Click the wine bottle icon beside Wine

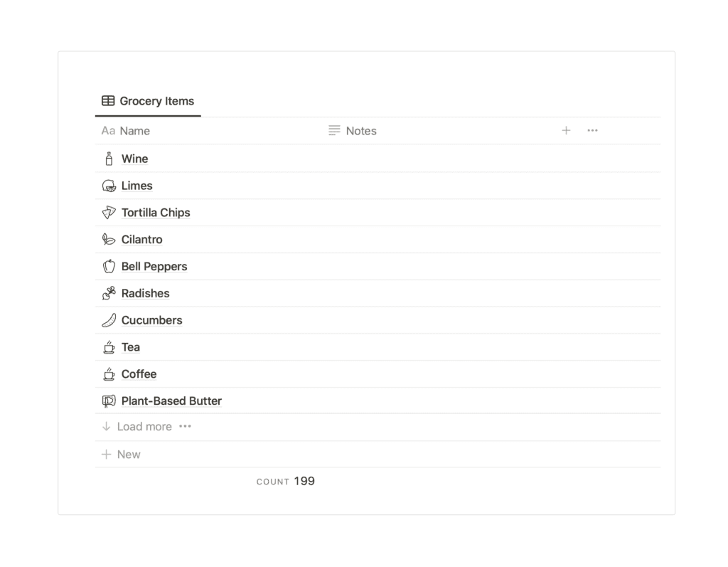tap(109, 158)
